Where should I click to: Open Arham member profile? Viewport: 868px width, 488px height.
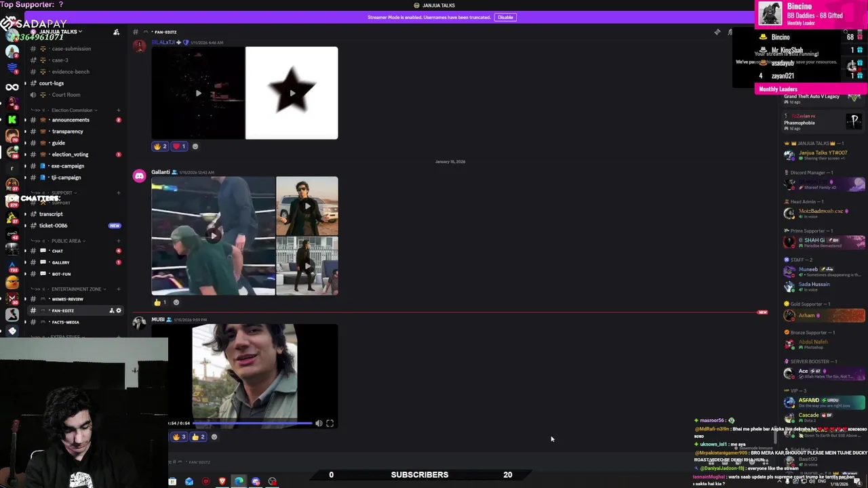pos(824,316)
